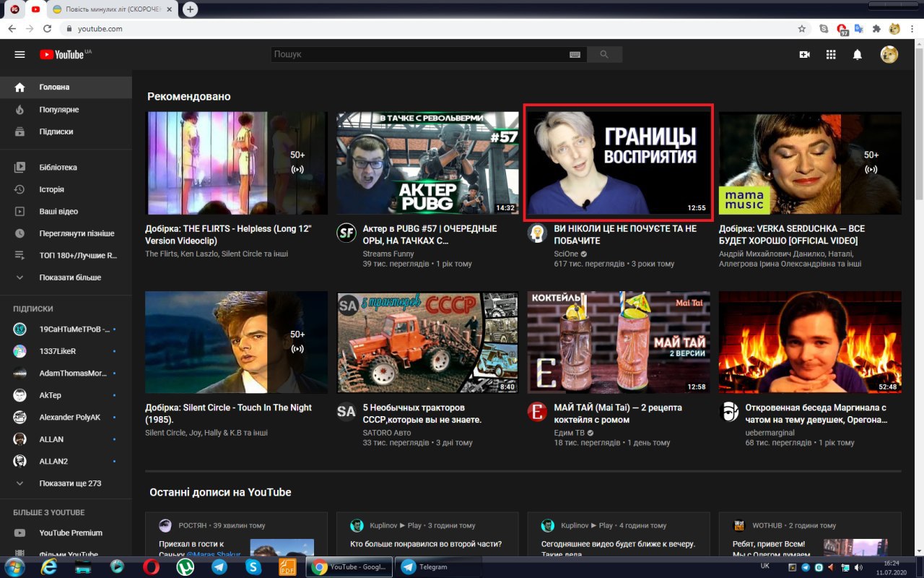The height and width of the screenshot is (578, 924).
Task: Open 19CaHTuMeTPoB subscription channel
Action: (x=66, y=329)
